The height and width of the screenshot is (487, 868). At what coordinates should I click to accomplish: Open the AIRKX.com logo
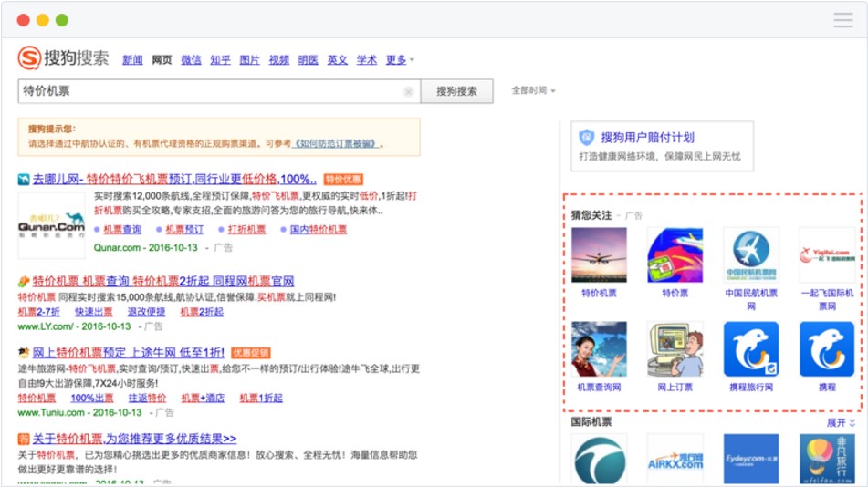point(675,460)
